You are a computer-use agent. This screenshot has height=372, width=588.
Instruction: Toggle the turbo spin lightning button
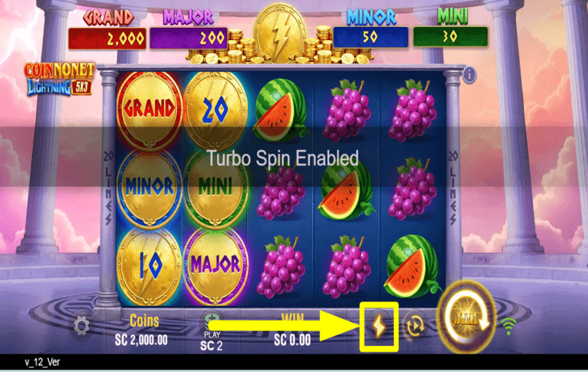[379, 327]
